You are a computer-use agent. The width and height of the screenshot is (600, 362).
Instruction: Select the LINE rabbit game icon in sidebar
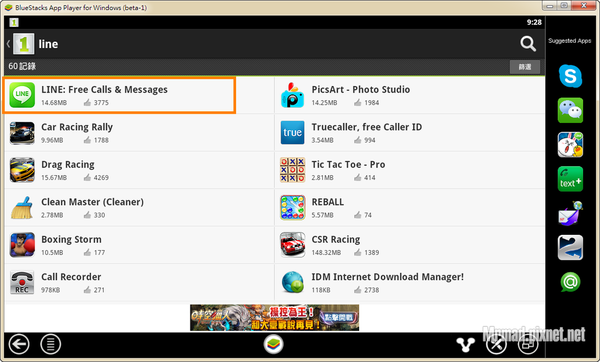[x=570, y=145]
